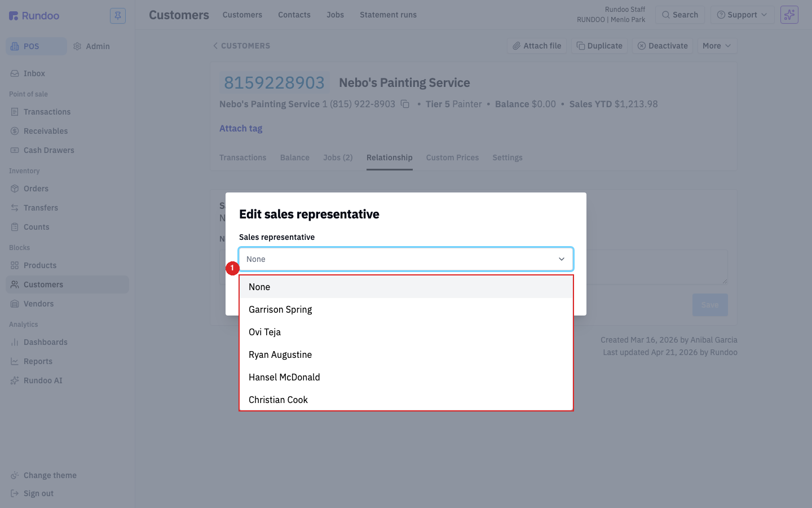
Task: Open the Sales representative combo box
Action: click(406, 259)
